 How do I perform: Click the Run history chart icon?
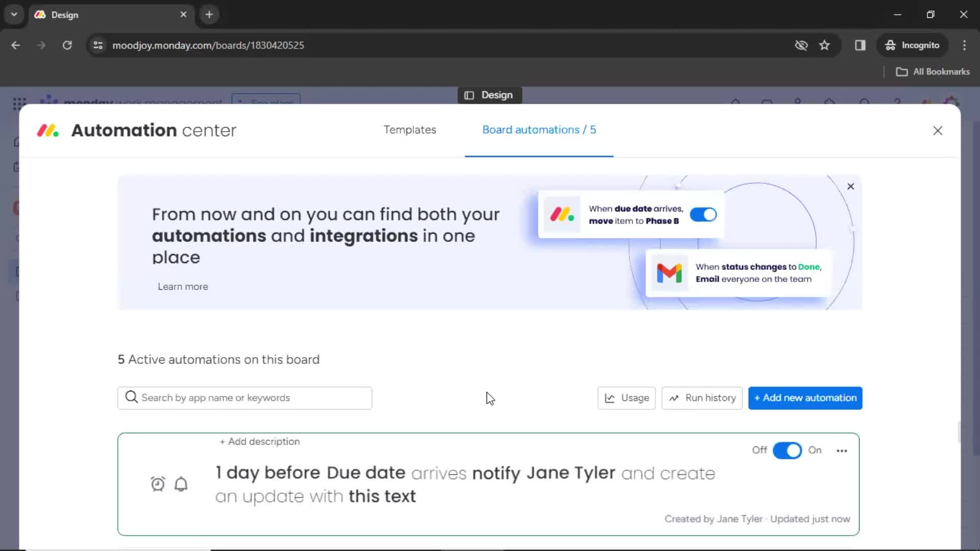(x=674, y=397)
